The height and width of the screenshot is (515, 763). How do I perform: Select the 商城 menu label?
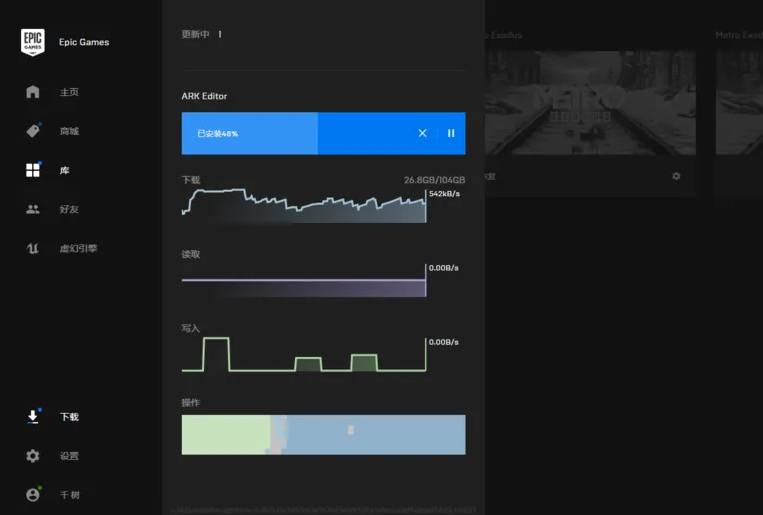(x=69, y=131)
